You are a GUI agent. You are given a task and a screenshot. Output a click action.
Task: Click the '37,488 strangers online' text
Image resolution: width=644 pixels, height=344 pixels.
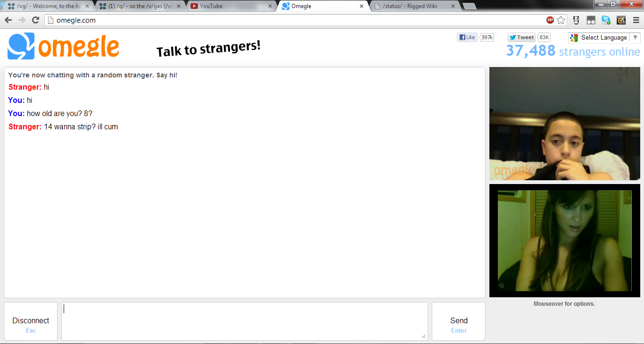click(x=573, y=51)
